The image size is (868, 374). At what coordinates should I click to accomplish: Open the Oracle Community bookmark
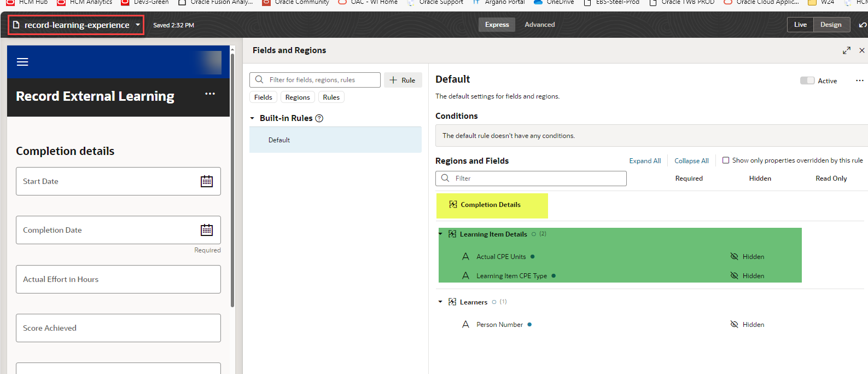pyautogui.click(x=296, y=2)
